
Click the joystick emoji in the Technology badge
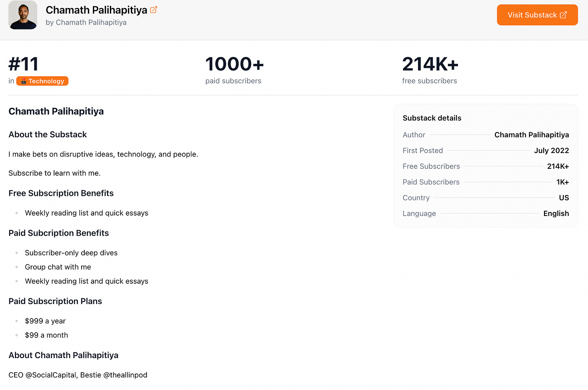point(23,81)
